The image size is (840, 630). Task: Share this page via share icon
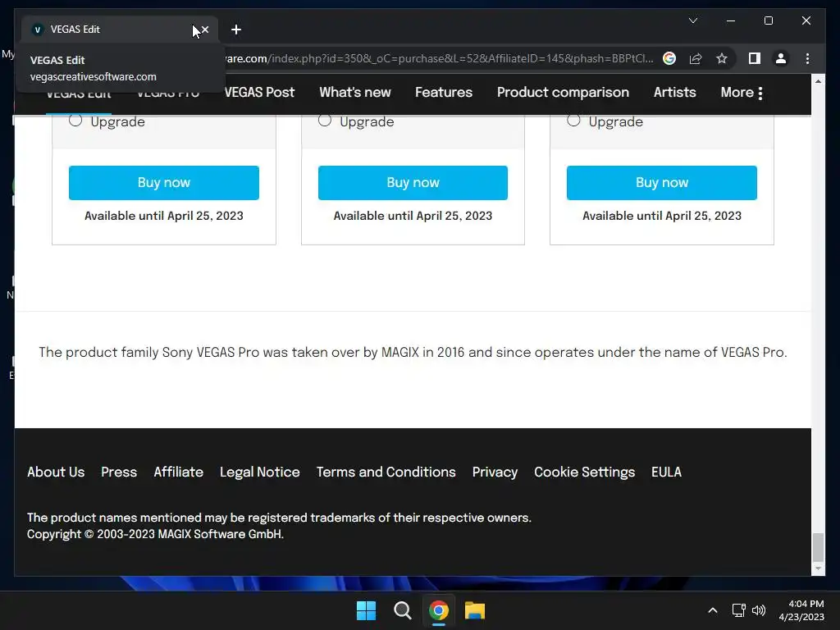tap(696, 58)
